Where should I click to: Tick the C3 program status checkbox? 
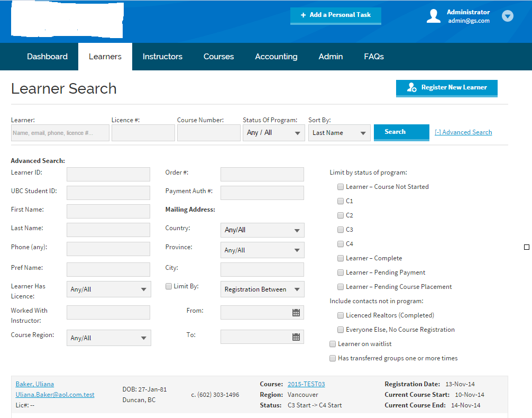341,230
